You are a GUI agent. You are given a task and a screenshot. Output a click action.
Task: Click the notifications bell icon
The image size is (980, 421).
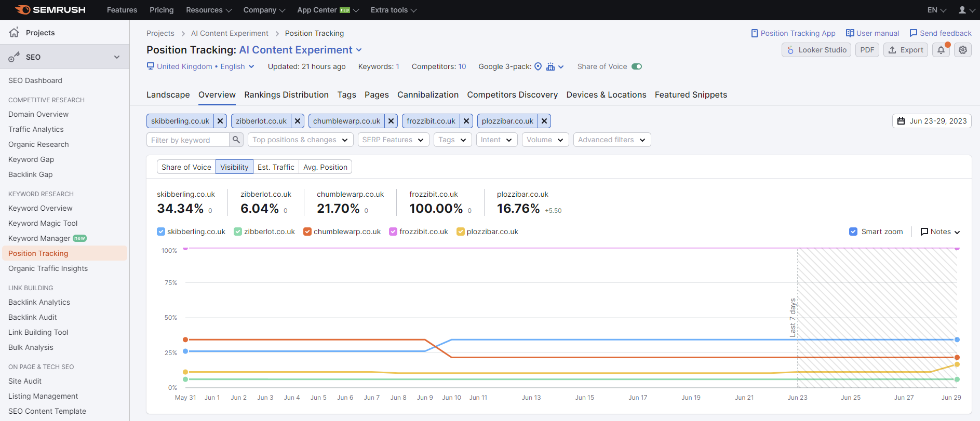pyautogui.click(x=941, y=50)
